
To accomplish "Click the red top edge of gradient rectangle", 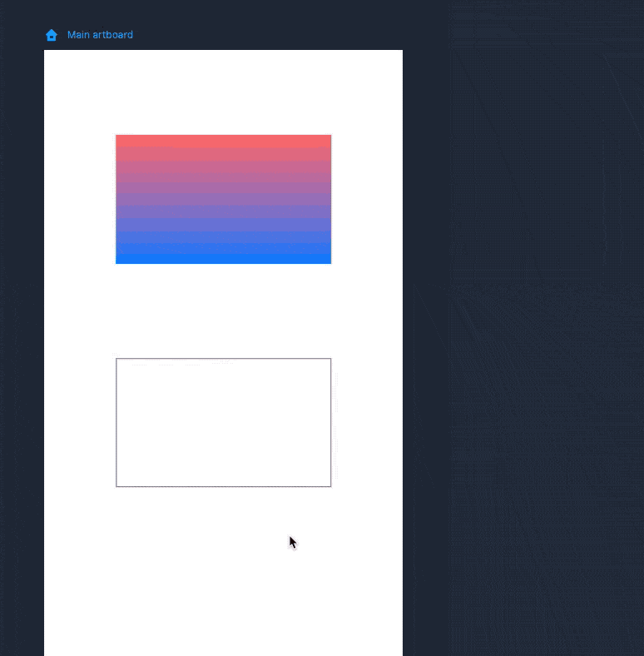I will point(223,138).
